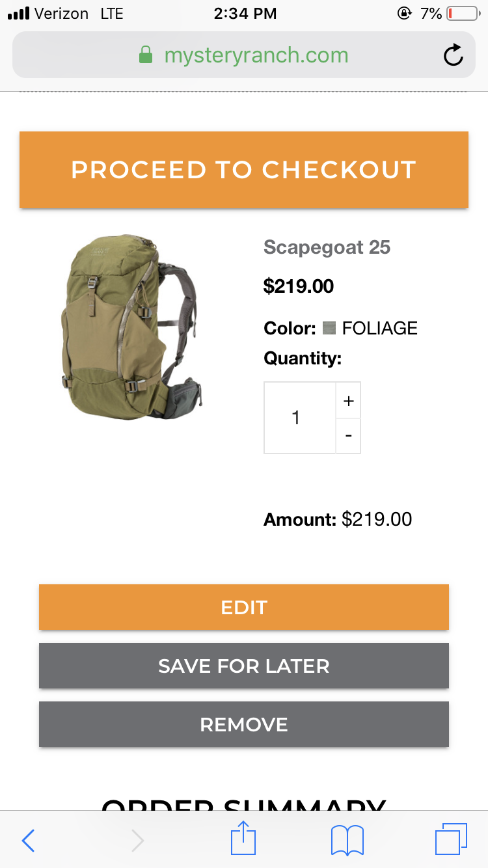The height and width of the screenshot is (868, 488).
Task: Open the Safari tabs overview icon
Action: click(451, 839)
